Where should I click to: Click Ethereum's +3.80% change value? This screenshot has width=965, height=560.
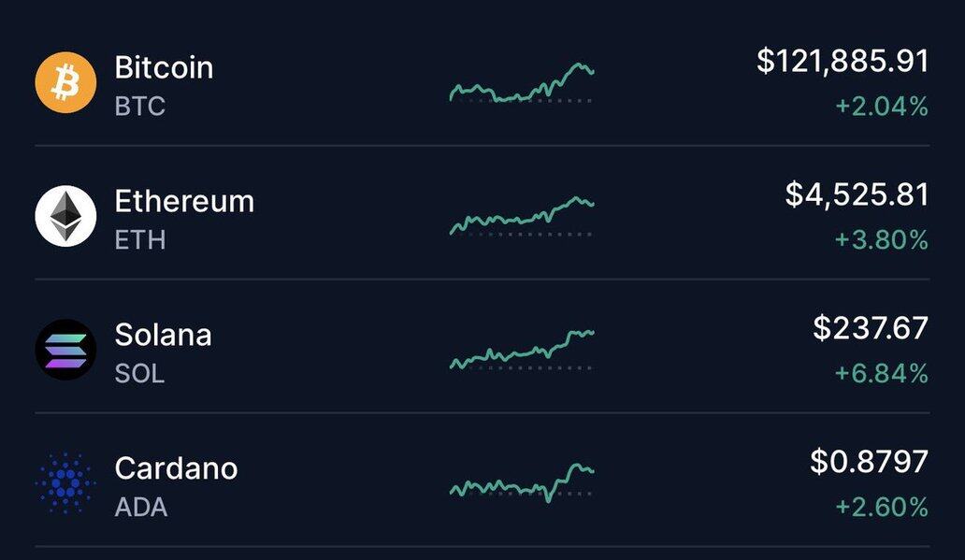[x=881, y=240]
